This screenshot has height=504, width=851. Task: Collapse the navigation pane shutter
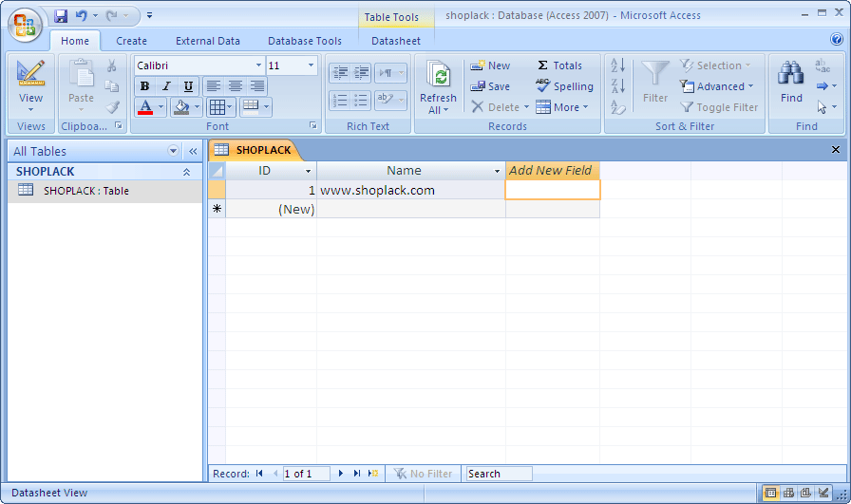point(193,151)
